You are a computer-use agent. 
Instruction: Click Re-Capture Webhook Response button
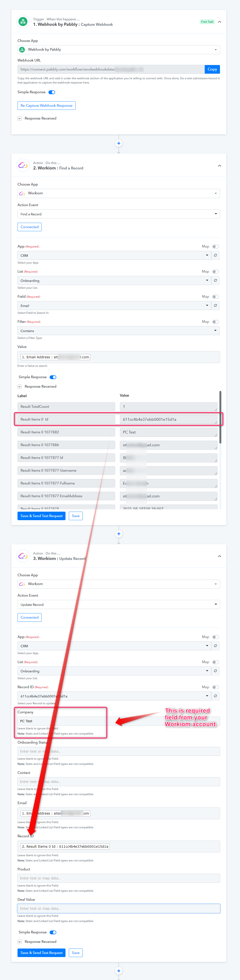[x=46, y=105]
